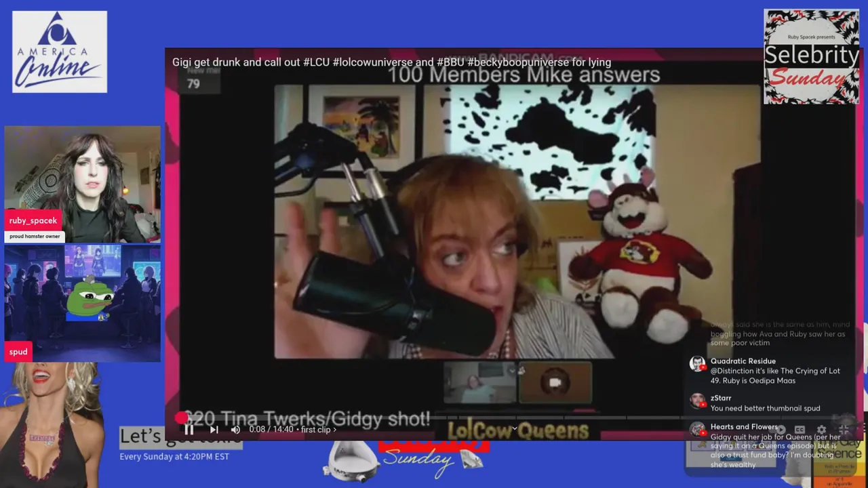Pause the YouTube video

pyautogui.click(x=189, y=429)
